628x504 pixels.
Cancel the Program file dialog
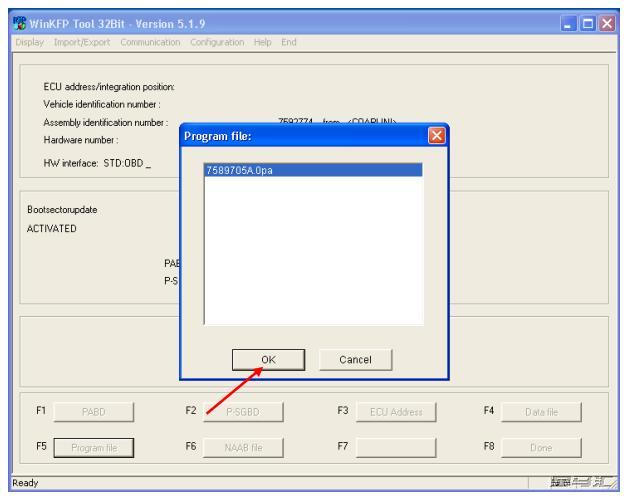355,360
